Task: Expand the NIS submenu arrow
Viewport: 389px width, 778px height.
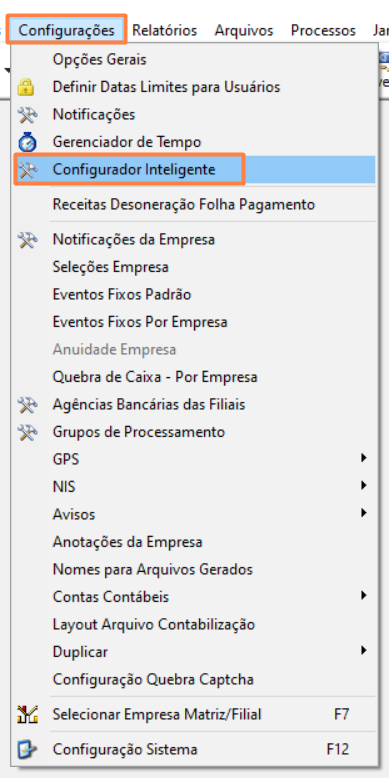Action: [364, 485]
